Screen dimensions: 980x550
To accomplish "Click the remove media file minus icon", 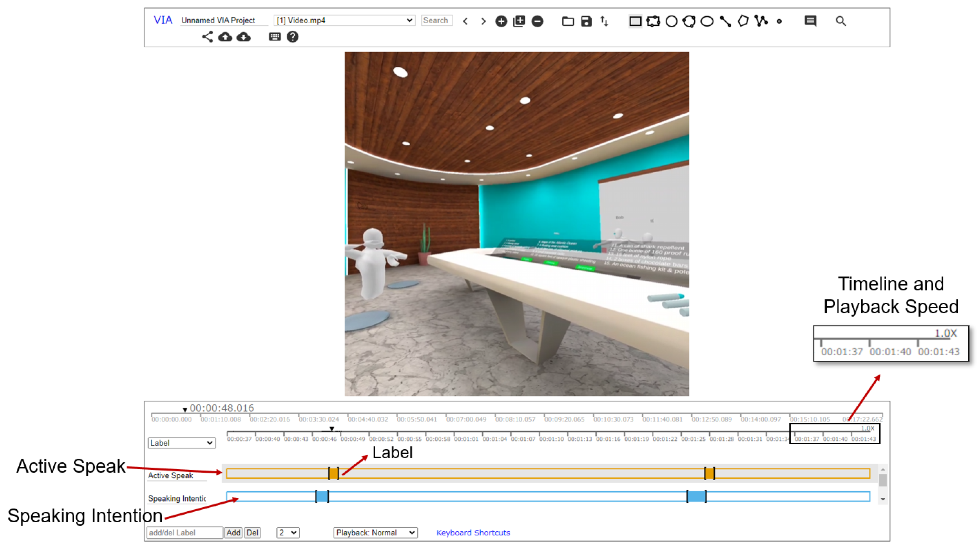I will [537, 21].
